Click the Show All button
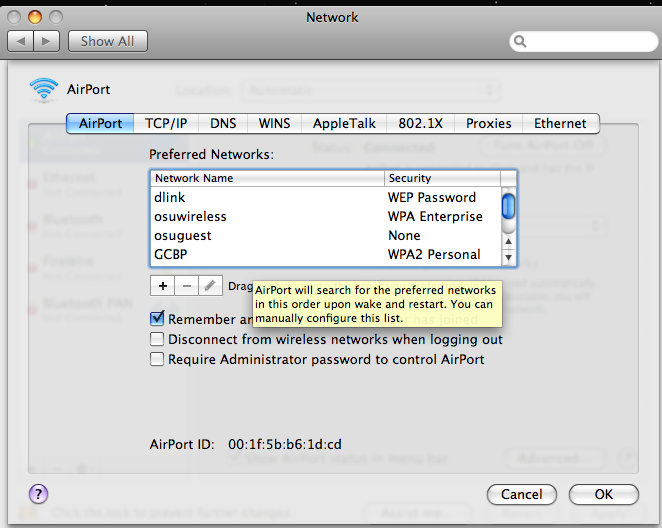662x528 pixels. 108,41
